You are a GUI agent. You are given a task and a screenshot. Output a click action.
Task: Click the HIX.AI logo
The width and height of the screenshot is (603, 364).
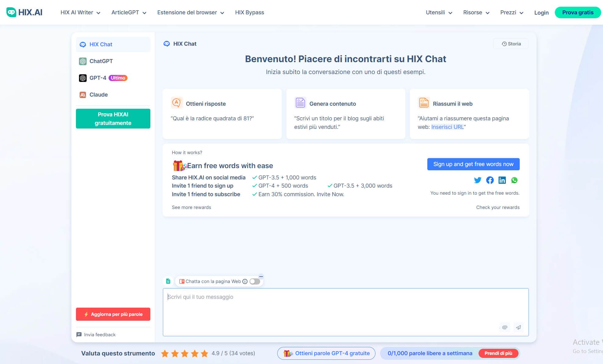pyautogui.click(x=24, y=12)
